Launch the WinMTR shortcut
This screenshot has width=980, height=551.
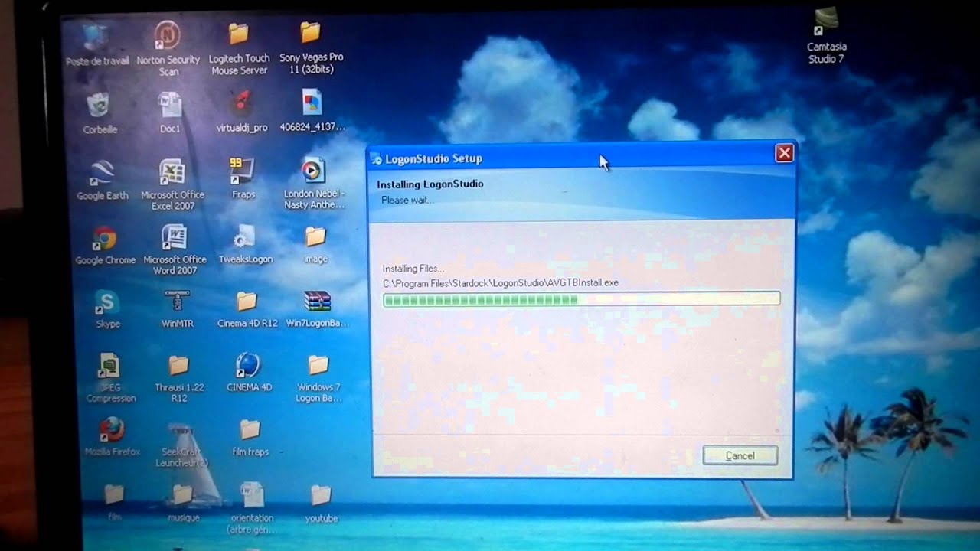[x=177, y=302]
